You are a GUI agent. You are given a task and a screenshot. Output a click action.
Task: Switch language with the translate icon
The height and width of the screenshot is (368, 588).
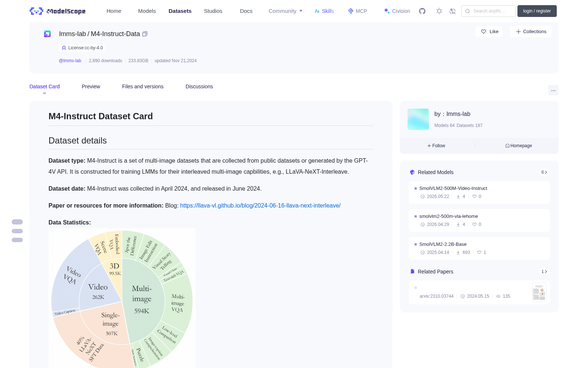click(x=452, y=11)
